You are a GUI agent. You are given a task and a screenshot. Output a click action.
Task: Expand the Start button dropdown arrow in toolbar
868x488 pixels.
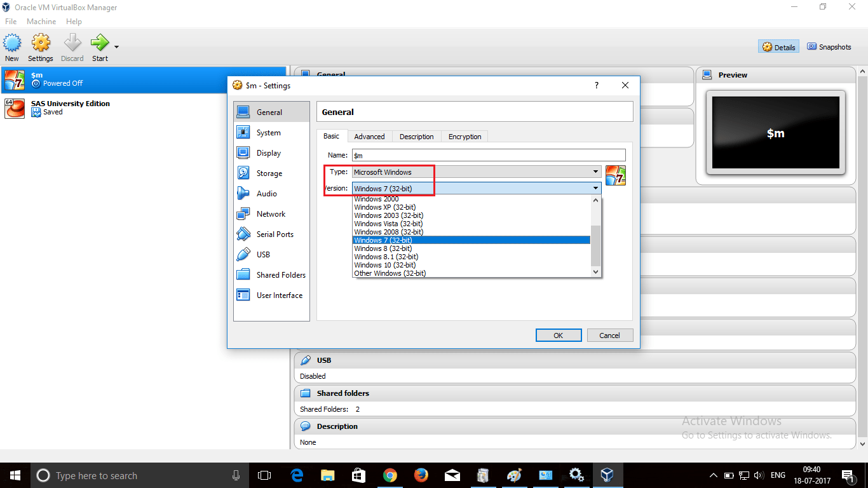pyautogui.click(x=117, y=46)
